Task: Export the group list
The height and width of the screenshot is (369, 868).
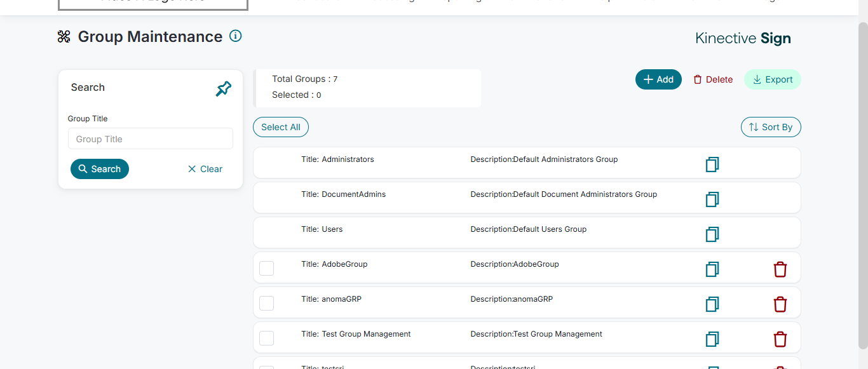Action: pyautogui.click(x=772, y=79)
